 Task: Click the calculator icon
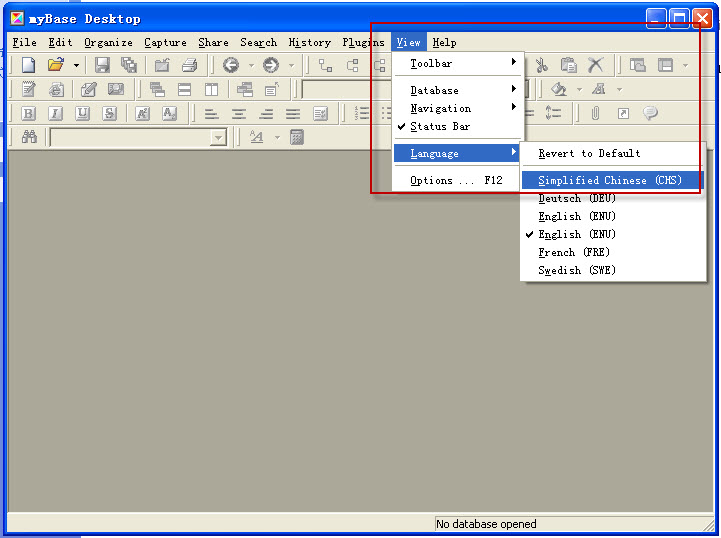[x=297, y=137]
